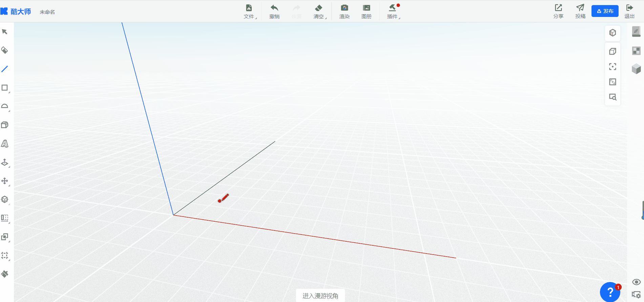This screenshot has width=644, height=302.
Task: Activate the four-arrow move tool
Action: pos(5,181)
